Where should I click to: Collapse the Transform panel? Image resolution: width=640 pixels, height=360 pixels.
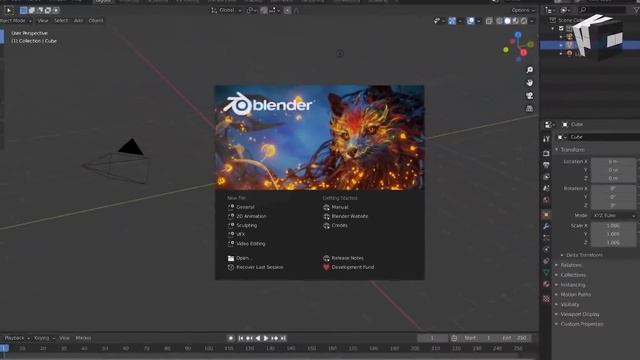tap(572, 150)
